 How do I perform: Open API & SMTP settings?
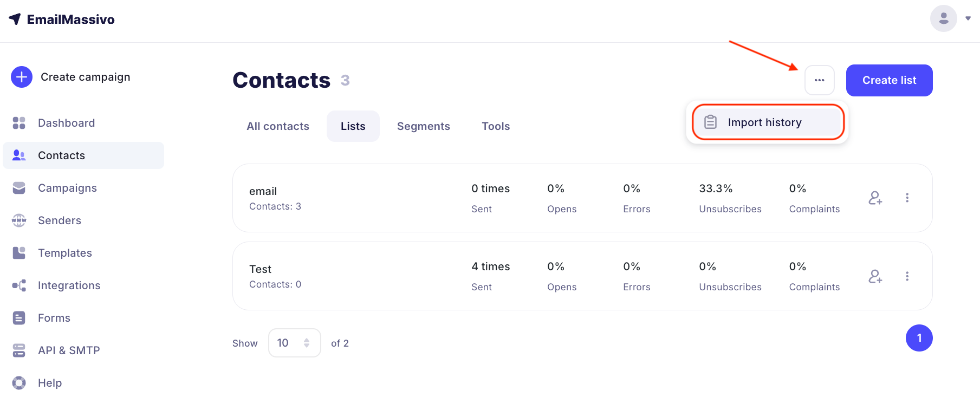68,350
